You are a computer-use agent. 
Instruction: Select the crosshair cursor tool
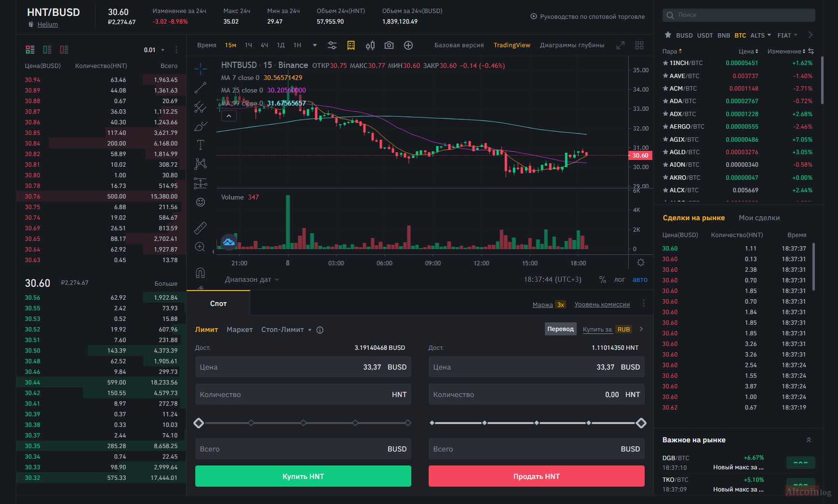(x=201, y=69)
